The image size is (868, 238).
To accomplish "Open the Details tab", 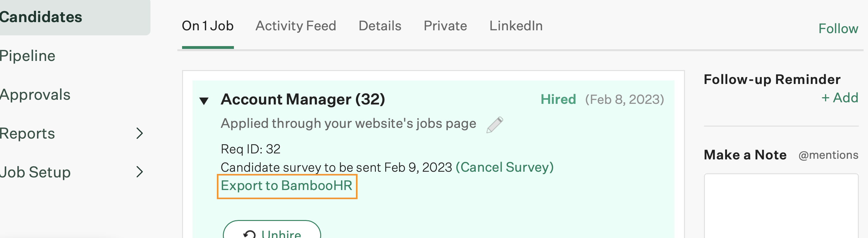I will [380, 26].
